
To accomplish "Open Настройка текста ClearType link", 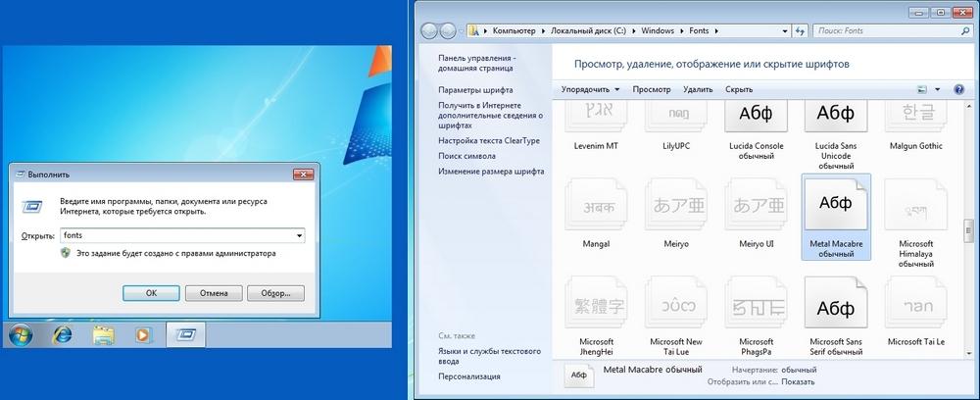I will [x=489, y=140].
